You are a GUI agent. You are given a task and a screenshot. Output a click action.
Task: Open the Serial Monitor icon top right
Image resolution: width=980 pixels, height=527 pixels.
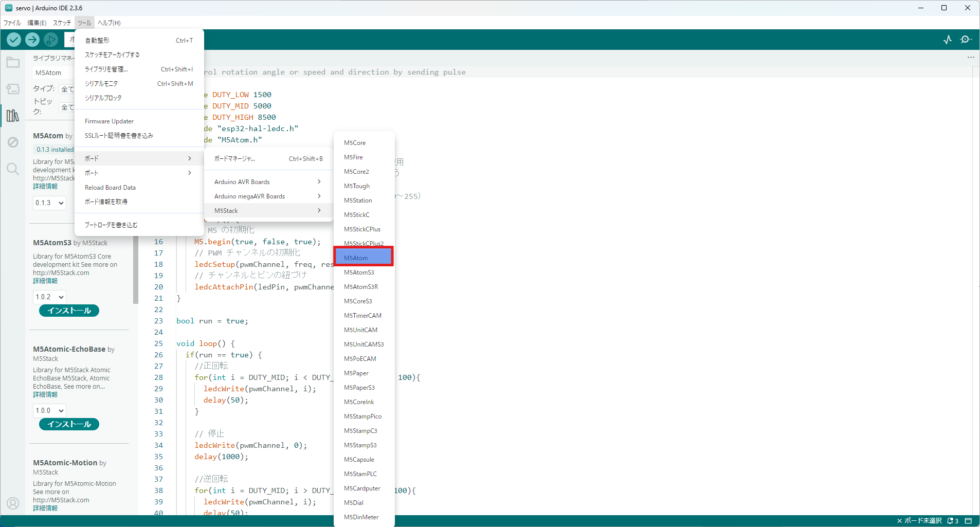[x=966, y=39]
